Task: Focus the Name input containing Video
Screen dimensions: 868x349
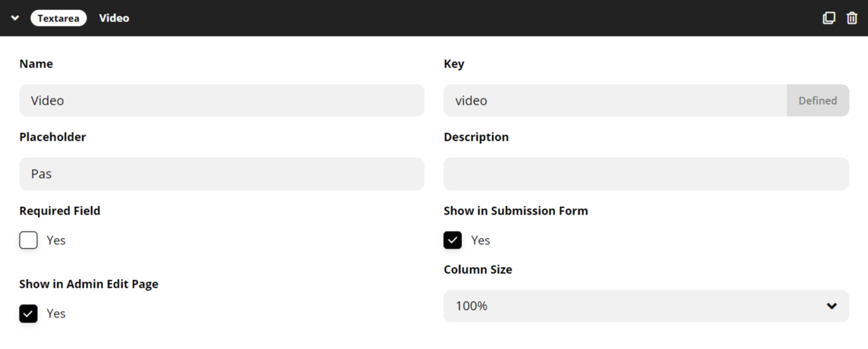Action: click(222, 100)
